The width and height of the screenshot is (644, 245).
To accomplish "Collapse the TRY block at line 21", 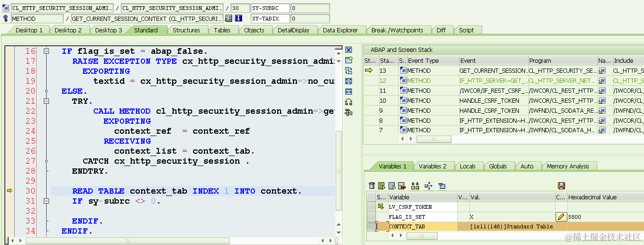I will (46, 101).
